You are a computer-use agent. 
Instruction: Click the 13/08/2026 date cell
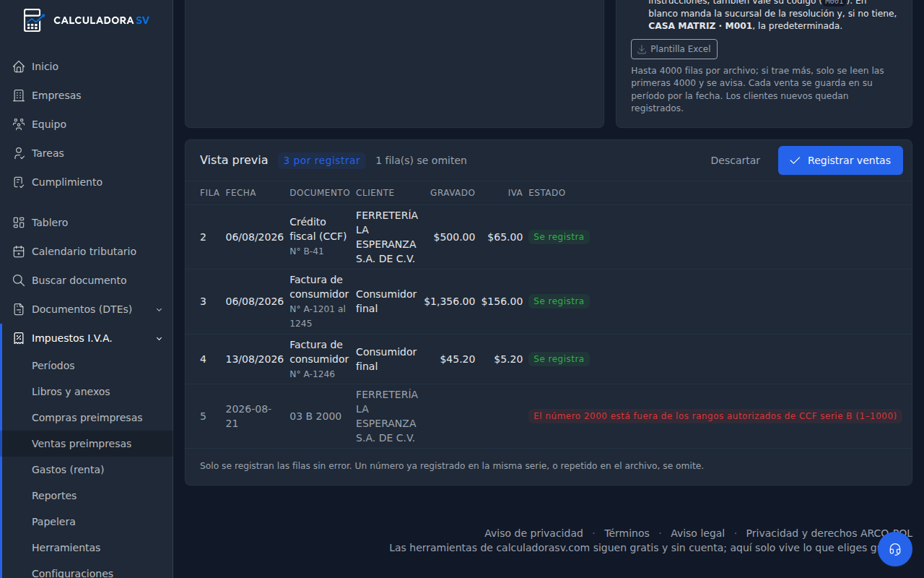coord(255,359)
